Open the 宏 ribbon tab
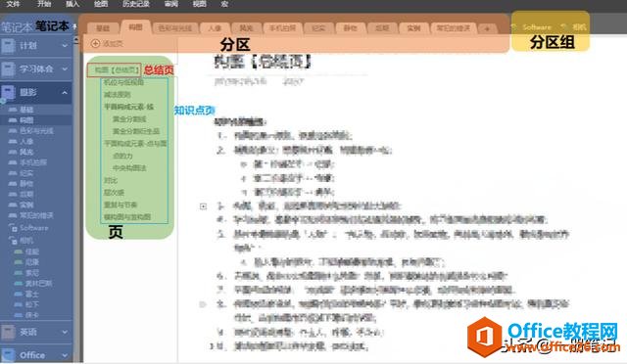This screenshot has width=627, height=364. pos(224,4)
